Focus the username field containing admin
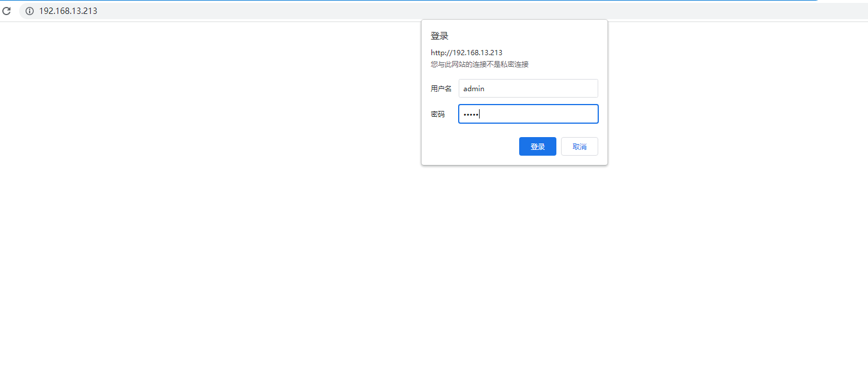Screen dimensions: 868x377 (x=528, y=88)
